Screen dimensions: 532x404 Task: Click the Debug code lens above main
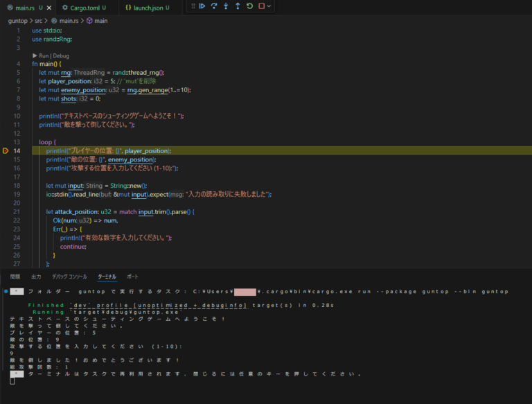click(x=61, y=55)
